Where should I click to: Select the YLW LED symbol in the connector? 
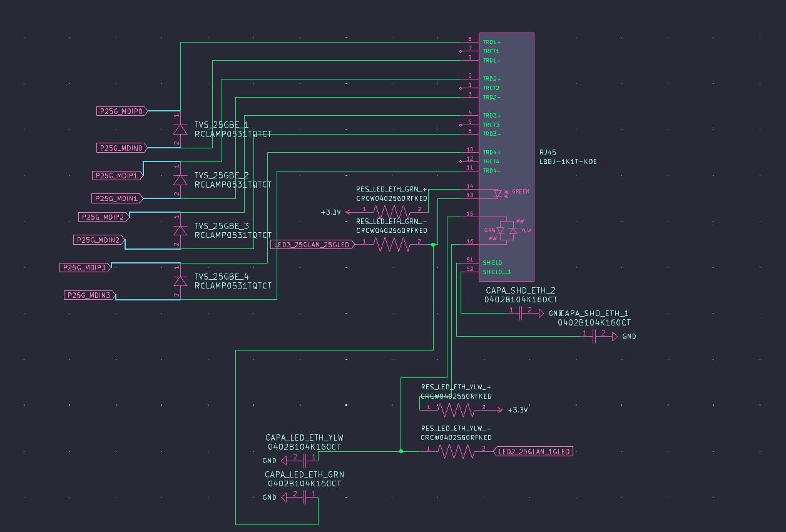(x=513, y=230)
